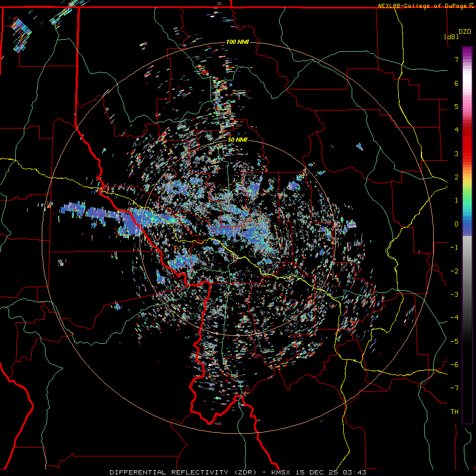The width and height of the screenshot is (476, 476).
Task: Click the 50 NMI range ring label
Action: (237, 140)
